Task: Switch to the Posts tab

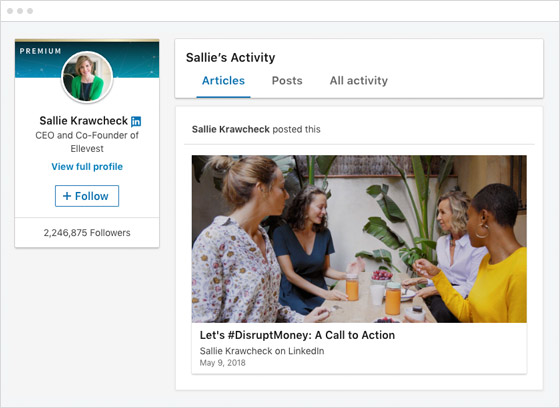Action: (x=287, y=81)
